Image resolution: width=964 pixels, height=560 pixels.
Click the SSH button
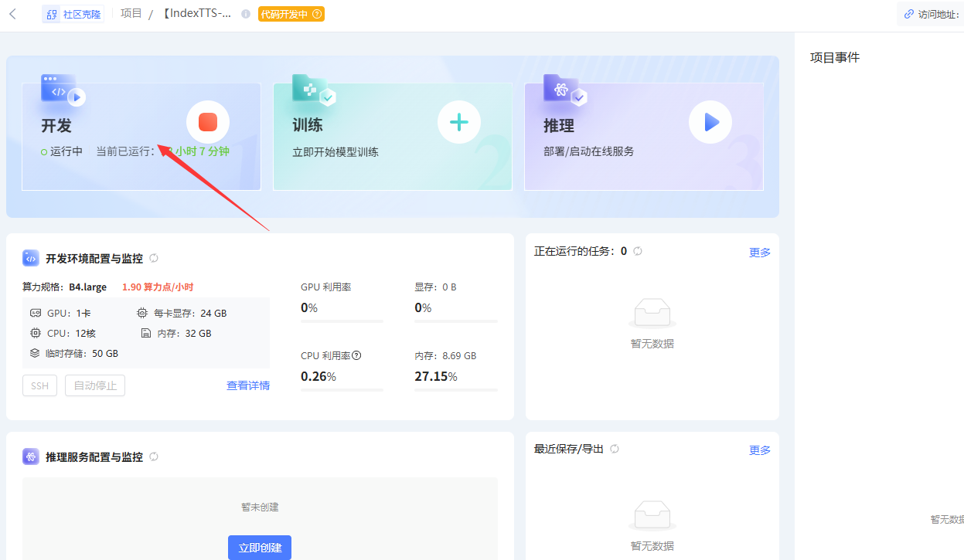click(39, 385)
